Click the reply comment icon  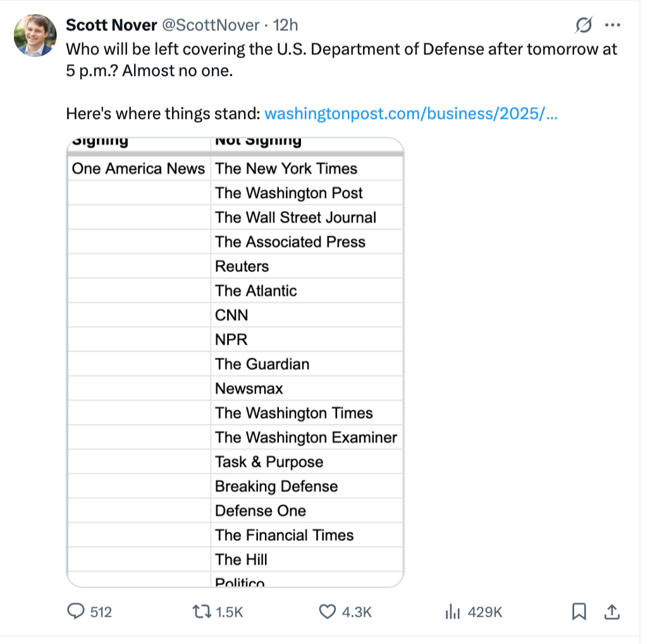pyautogui.click(x=76, y=612)
